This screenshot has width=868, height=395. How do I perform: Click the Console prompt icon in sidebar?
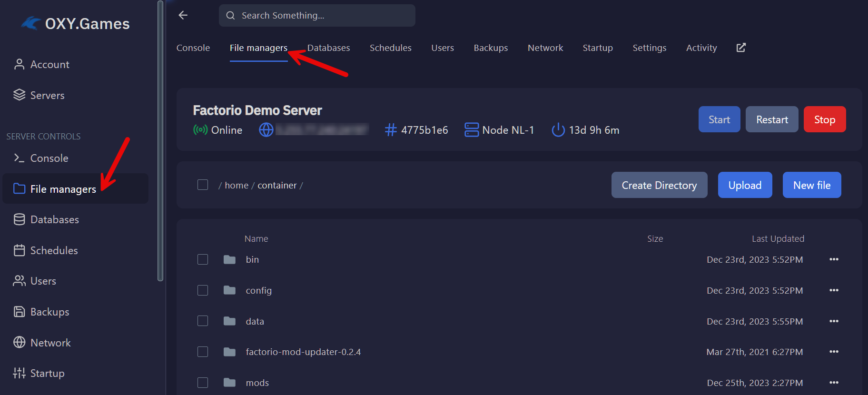[x=19, y=158]
